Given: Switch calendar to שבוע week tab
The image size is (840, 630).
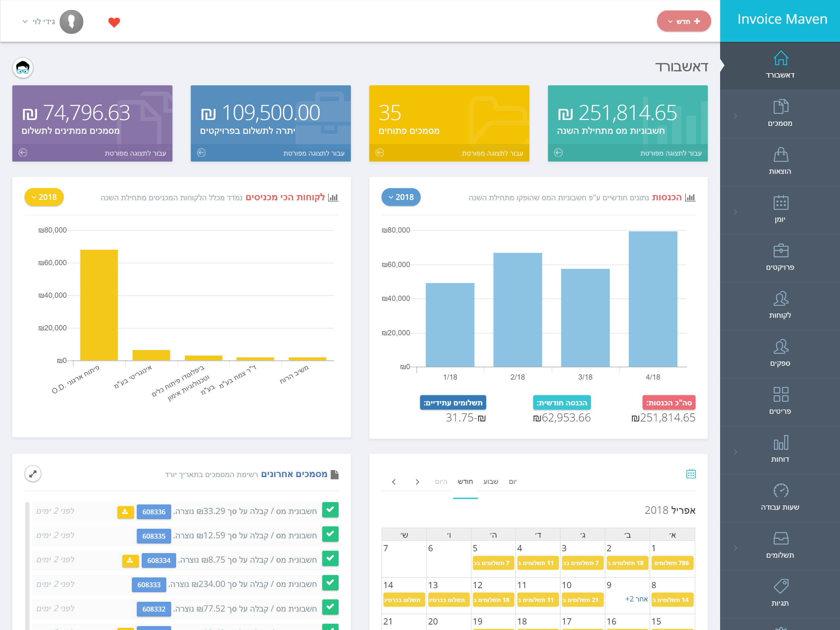Looking at the screenshot, I should click(490, 482).
